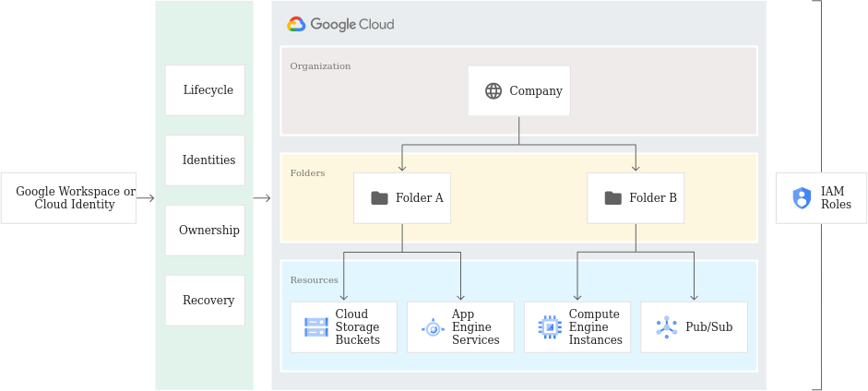
Task: Select the Identities box
Action: (x=205, y=160)
